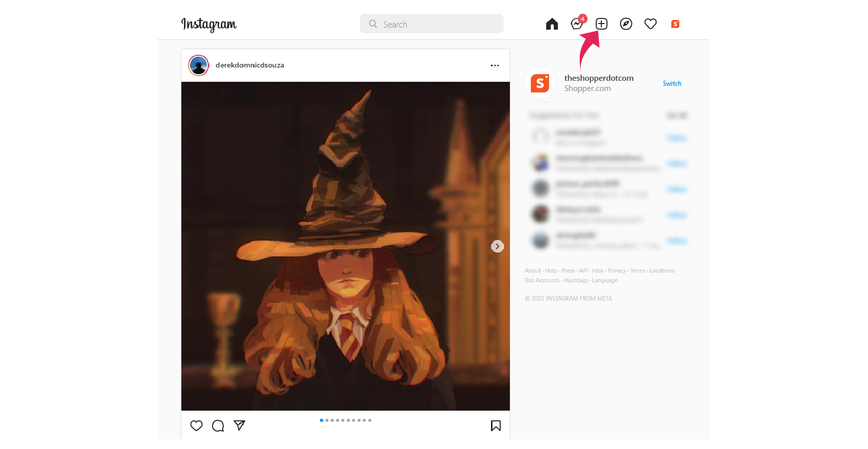Open theshopperdotcom username link
The height and width of the screenshot is (449, 868).
click(x=599, y=78)
